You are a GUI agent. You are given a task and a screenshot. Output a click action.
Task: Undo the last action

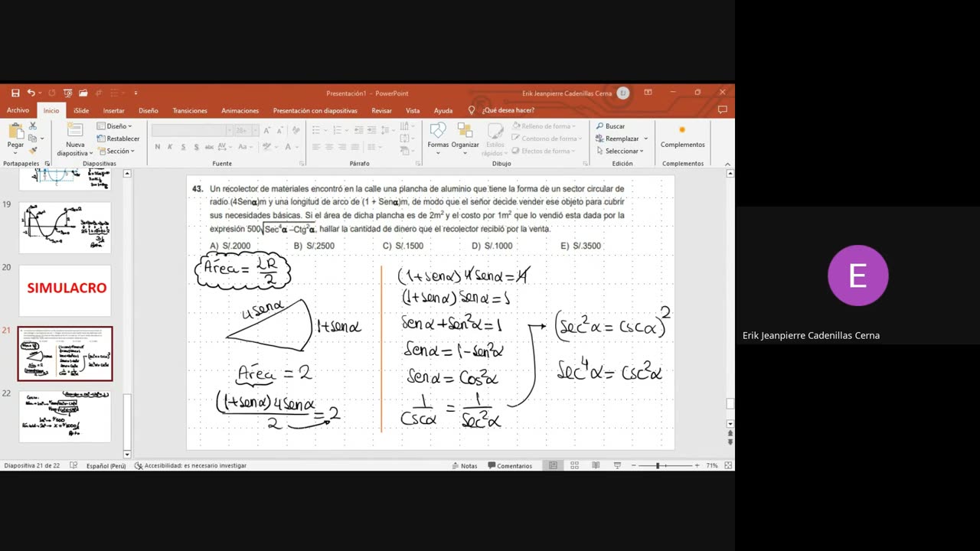(31, 93)
